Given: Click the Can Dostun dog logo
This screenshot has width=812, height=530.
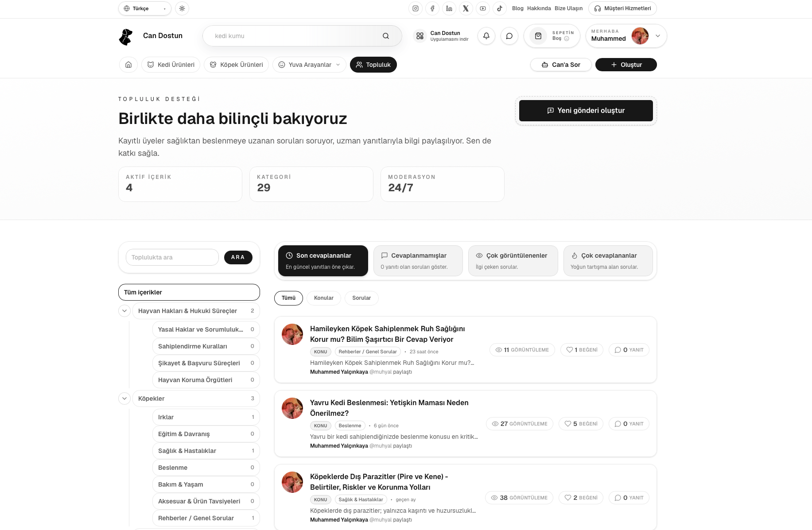Looking at the screenshot, I should 126,37.
